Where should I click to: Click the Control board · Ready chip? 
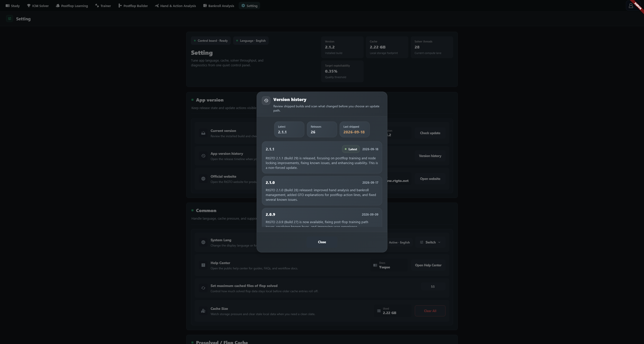click(x=211, y=41)
